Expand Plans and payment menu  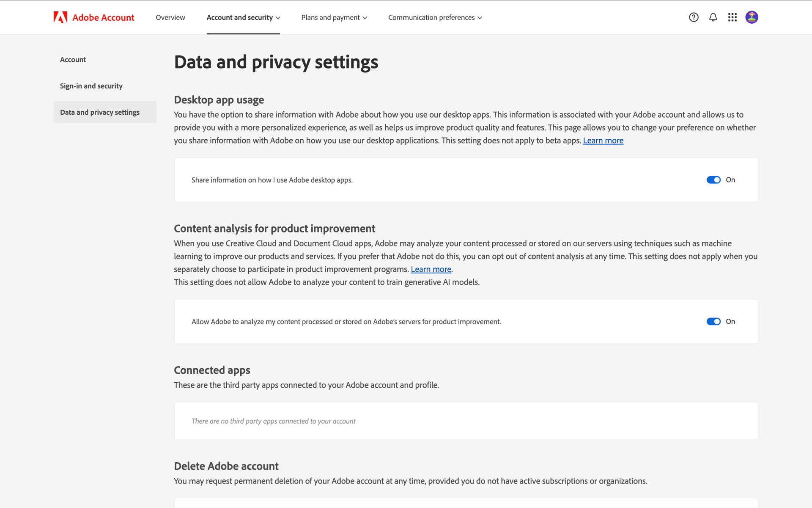(x=334, y=17)
